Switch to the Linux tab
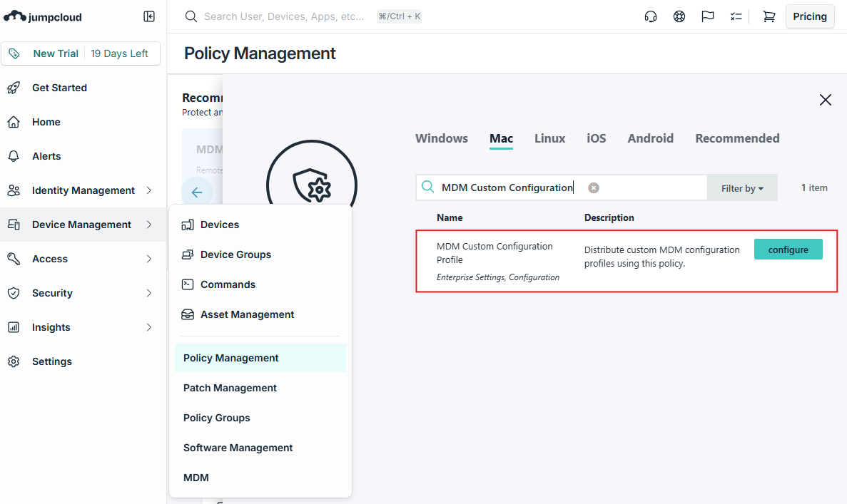Screen dimensions: 847x504 [550, 138]
